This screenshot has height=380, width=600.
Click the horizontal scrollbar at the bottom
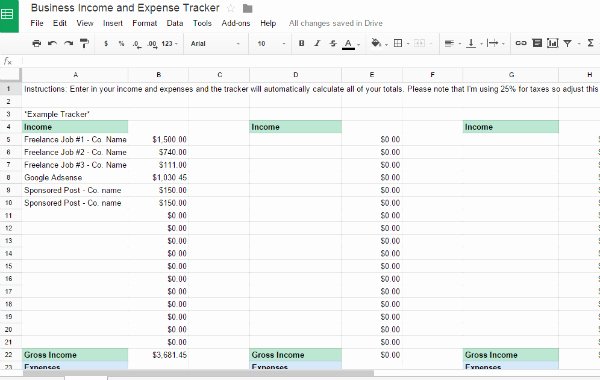pyautogui.click(x=198, y=373)
